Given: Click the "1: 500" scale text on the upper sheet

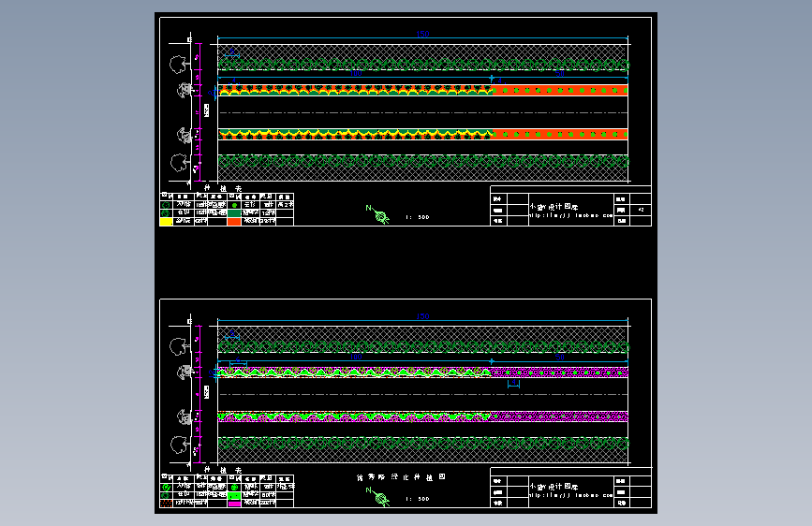Looking at the screenshot, I should click(x=418, y=217).
